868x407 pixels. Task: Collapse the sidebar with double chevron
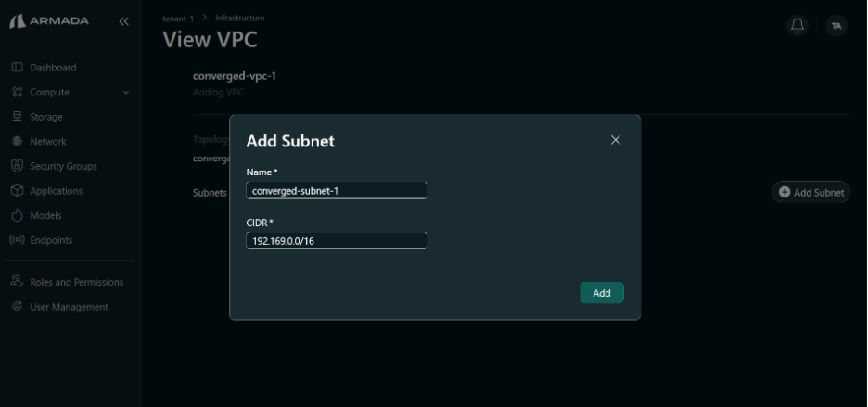[124, 21]
